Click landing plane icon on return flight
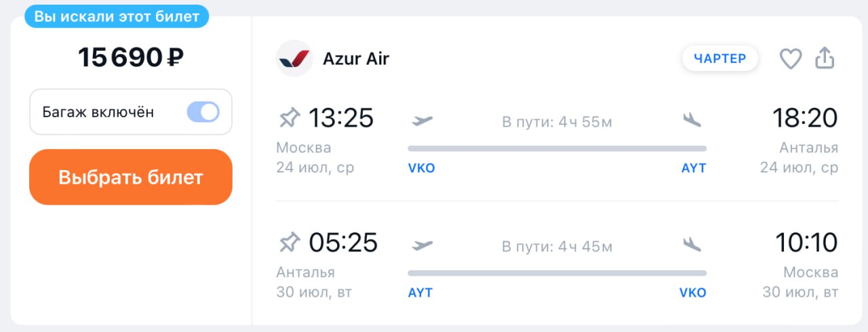The image size is (868, 332). tap(692, 244)
